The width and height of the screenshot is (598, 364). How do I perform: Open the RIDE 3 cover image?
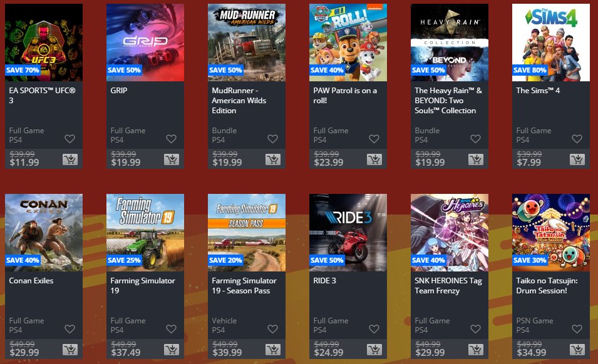pyautogui.click(x=348, y=233)
